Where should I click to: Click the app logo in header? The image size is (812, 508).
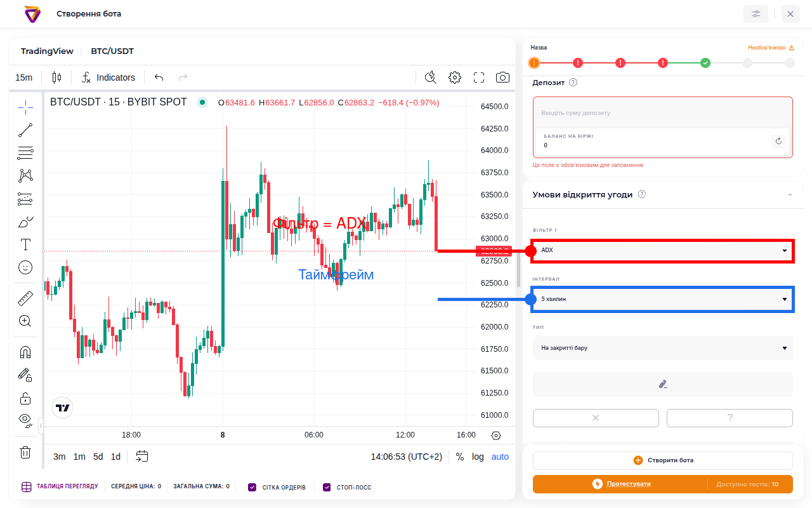click(x=32, y=13)
